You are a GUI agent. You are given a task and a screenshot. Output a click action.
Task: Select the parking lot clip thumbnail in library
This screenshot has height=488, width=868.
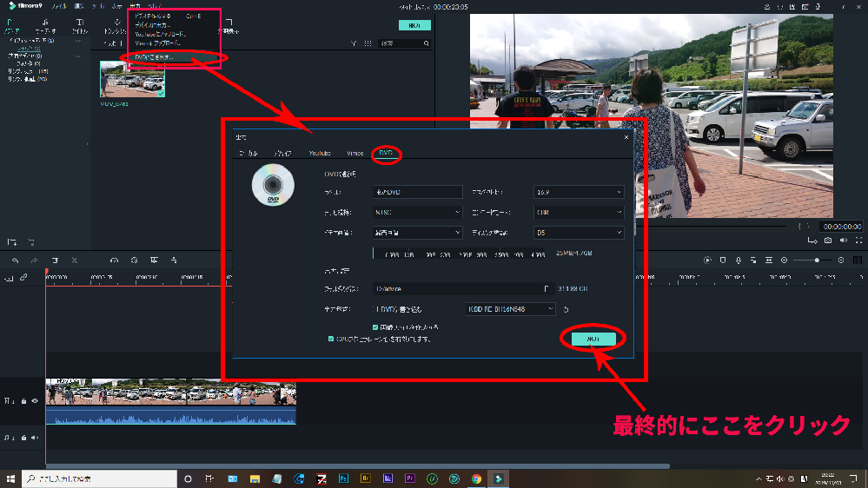click(132, 79)
